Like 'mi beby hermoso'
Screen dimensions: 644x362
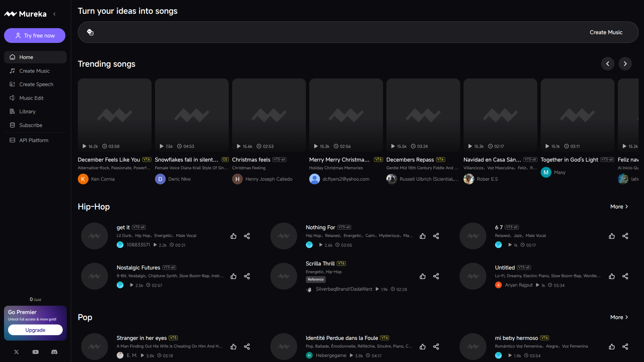click(612, 347)
